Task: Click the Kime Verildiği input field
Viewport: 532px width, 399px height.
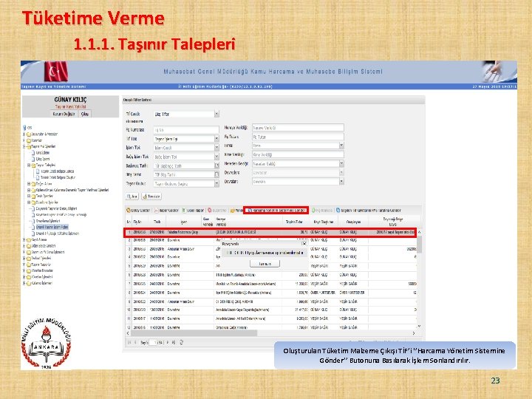Action: 298,154
